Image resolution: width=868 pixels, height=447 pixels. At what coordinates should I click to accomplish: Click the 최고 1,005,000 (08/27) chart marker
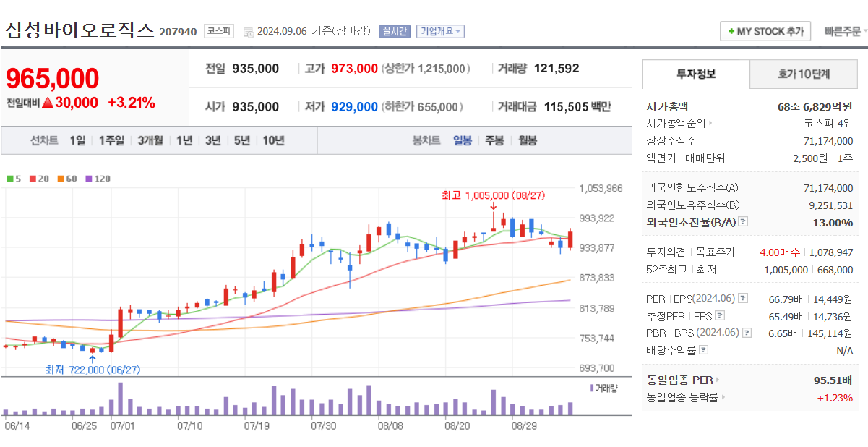pos(494,195)
